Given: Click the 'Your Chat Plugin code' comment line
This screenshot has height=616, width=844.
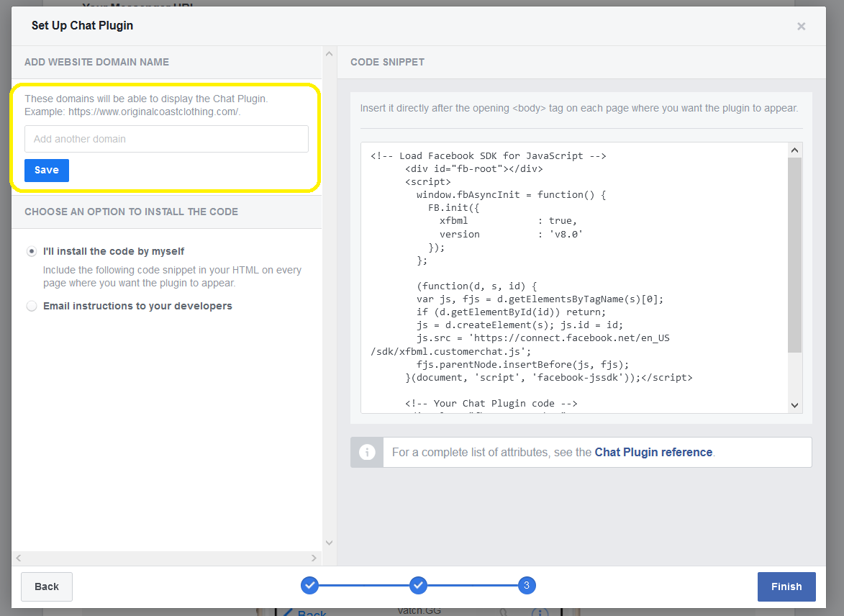Looking at the screenshot, I should click(x=491, y=404).
